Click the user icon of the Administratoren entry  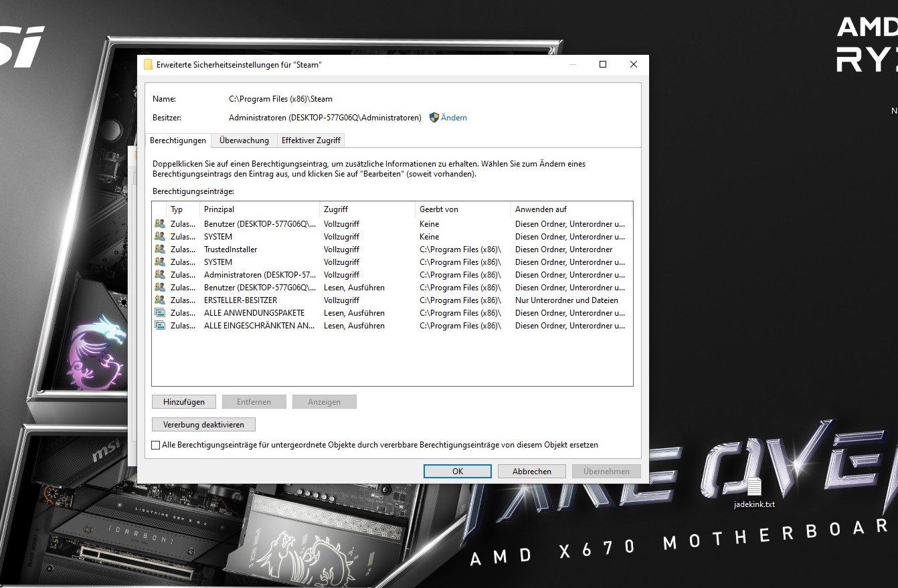point(160,275)
